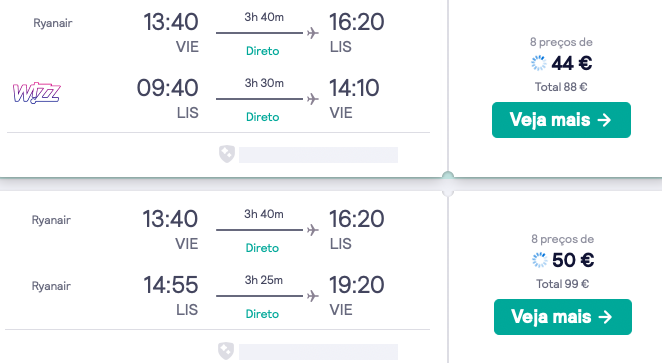Image resolution: width=662 pixels, height=363 pixels.
Task: Open the 14:55 Ryanair return departure time
Action: [x=171, y=285]
